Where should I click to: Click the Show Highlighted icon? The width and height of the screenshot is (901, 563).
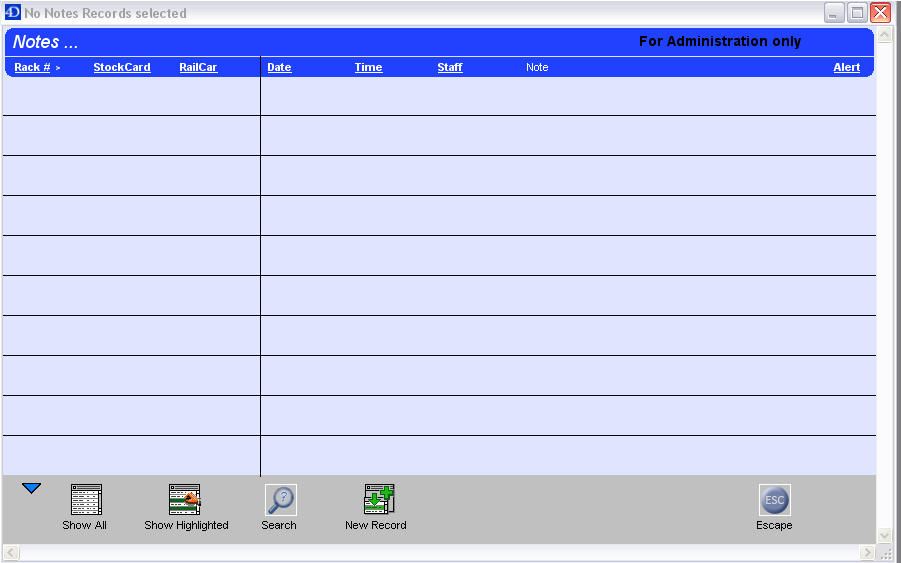(185, 500)
